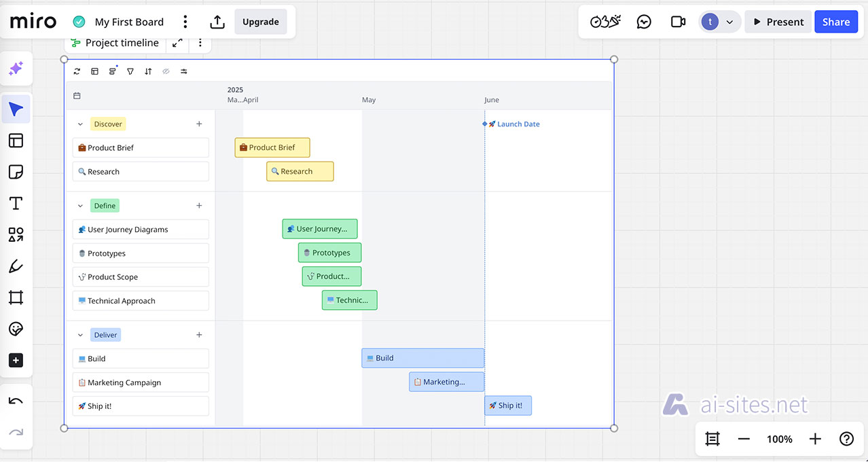This screenshot has height=462, width=868.
Task: Click the sort icon in timeline toolbar
Action: pyautogui.click(x=148, y=71)
